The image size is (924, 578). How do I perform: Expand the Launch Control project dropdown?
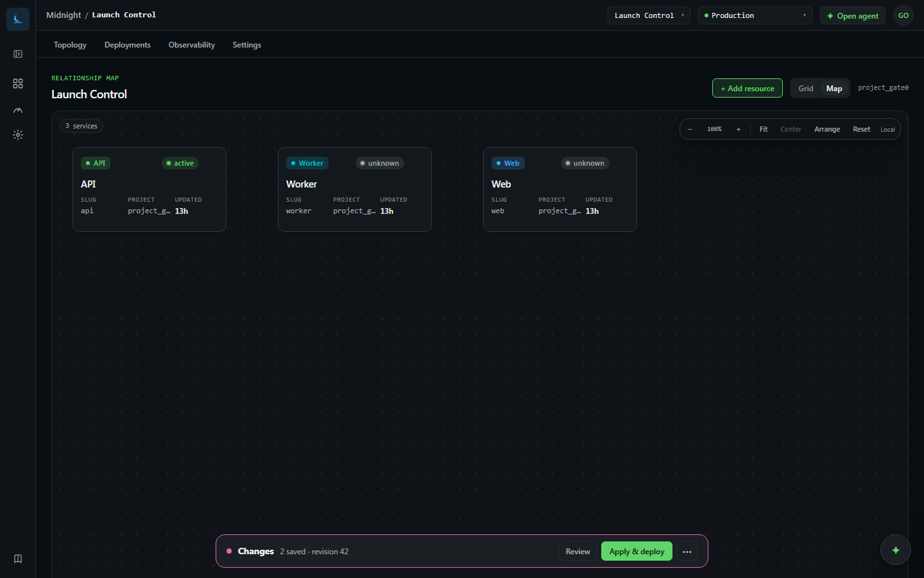coord(649,15)
